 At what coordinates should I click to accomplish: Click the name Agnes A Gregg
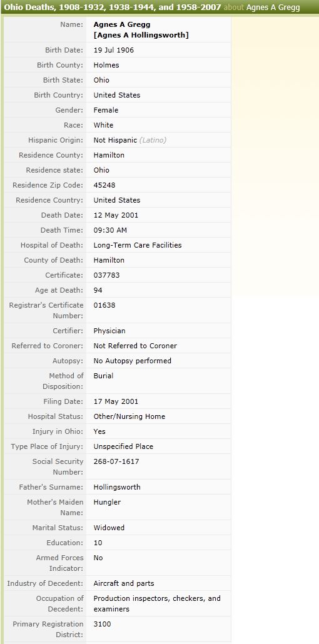122,24
